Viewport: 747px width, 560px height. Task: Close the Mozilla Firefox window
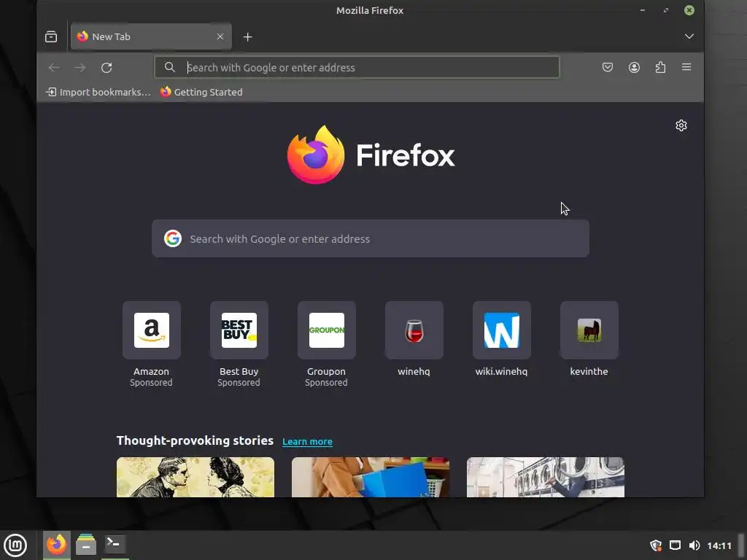689,10
